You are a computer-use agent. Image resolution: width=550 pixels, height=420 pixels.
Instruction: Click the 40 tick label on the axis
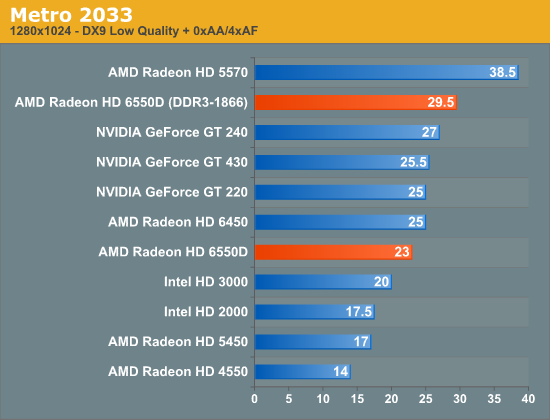click(x=528, y=399)
